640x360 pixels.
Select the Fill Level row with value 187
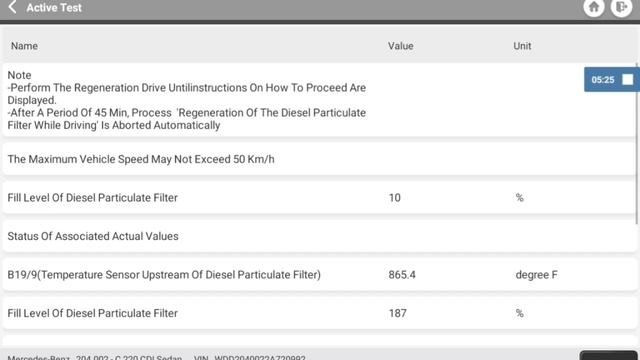click(319, 313)
